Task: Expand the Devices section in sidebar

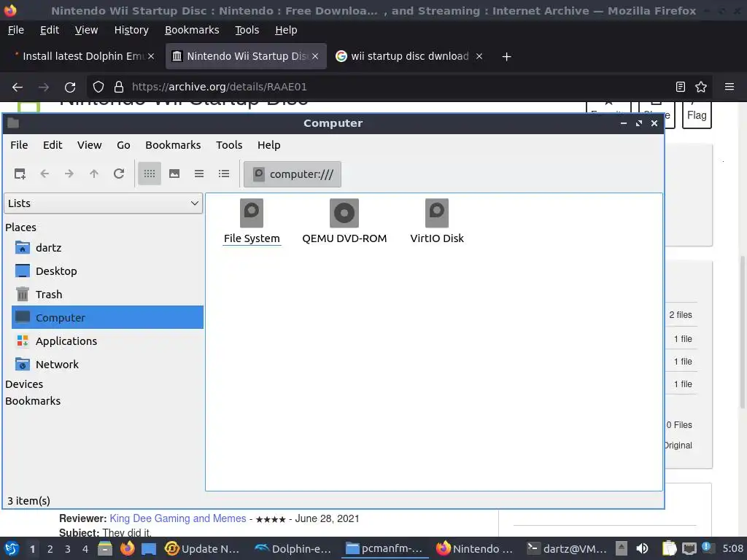Action: pos(24,384)
